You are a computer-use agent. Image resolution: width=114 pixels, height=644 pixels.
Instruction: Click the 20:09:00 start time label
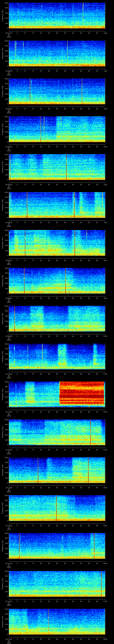pos(9,336)
